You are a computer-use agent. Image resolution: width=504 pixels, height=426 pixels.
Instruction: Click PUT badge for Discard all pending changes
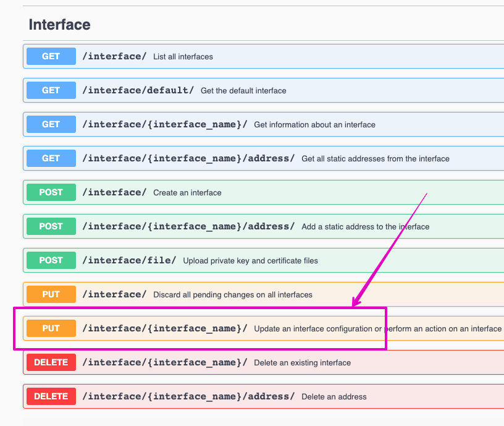point(51,294)
